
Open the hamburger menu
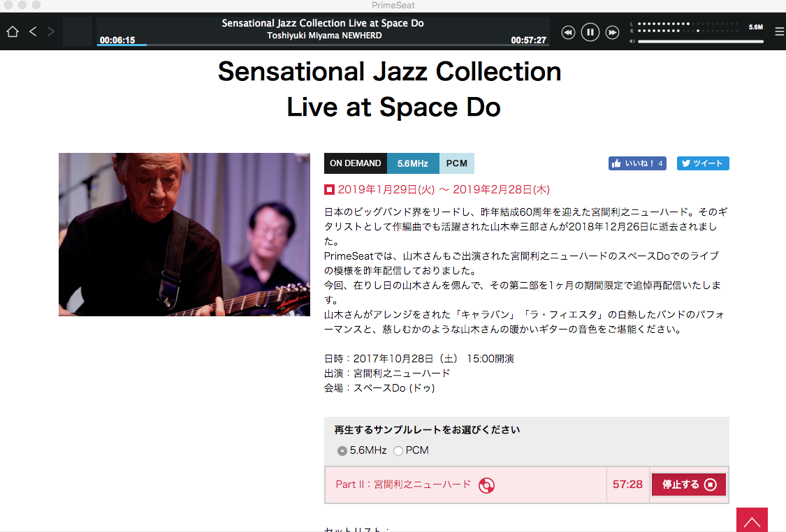click(780, 31)
